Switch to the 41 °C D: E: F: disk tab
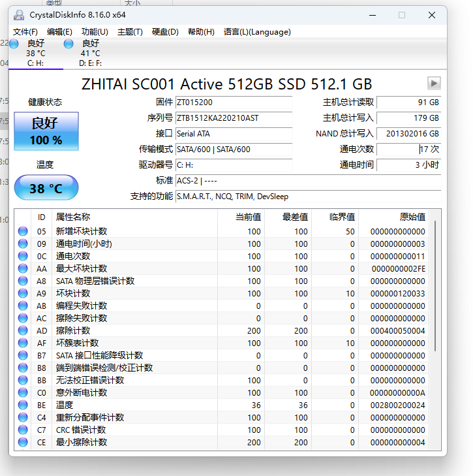 [x=91, y=54]
